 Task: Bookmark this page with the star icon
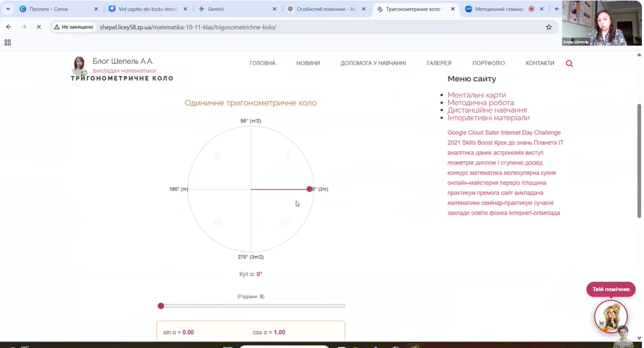(x=548, y=27)
